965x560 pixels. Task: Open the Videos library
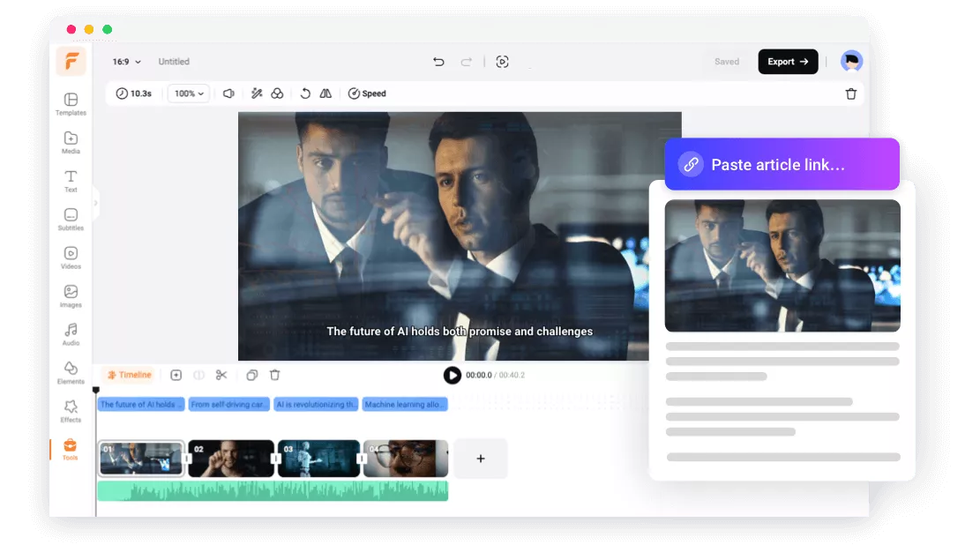pos(71,258)
